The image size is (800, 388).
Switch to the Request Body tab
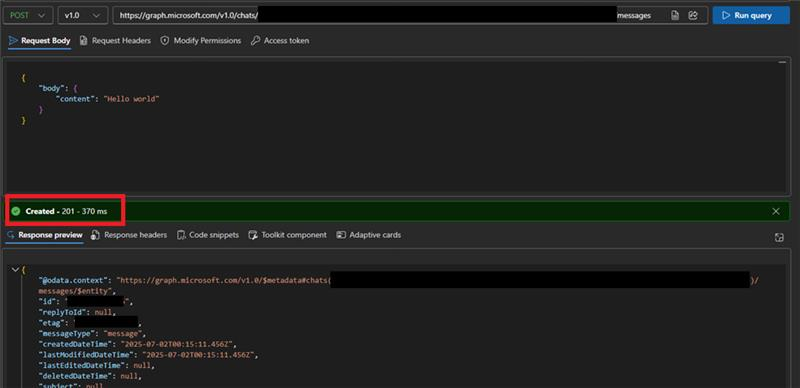click(40, 41)
